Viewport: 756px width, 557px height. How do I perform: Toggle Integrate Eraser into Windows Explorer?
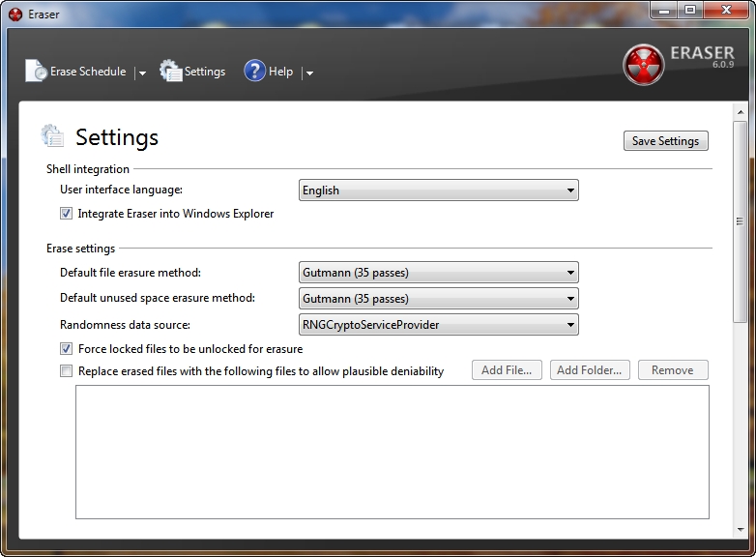[67, 214]
